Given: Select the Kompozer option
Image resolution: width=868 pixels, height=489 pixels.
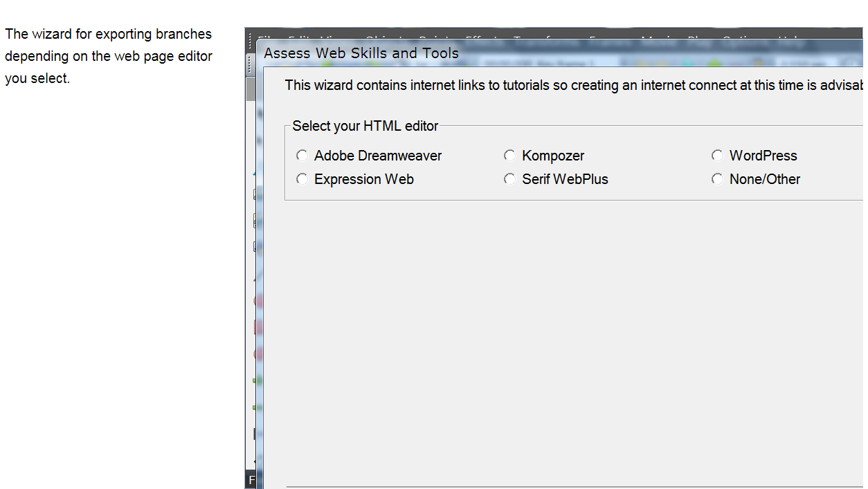Looking at the screenshot, I should point(509,156).
